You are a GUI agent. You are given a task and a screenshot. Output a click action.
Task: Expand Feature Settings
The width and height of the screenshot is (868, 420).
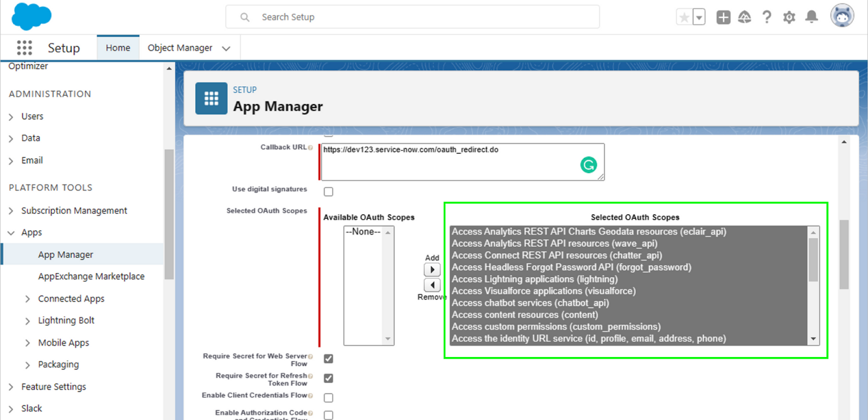point(11,387)
